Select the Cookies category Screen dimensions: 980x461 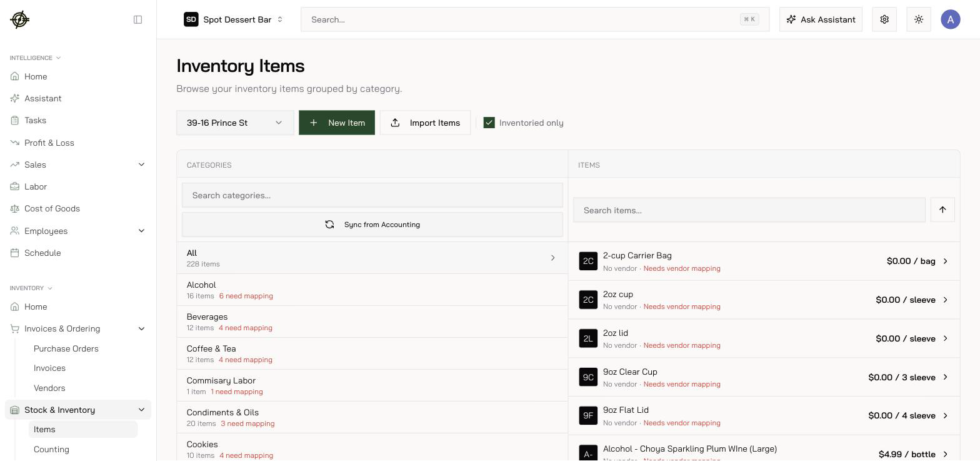pyautogui.click(x=372, y=447)
